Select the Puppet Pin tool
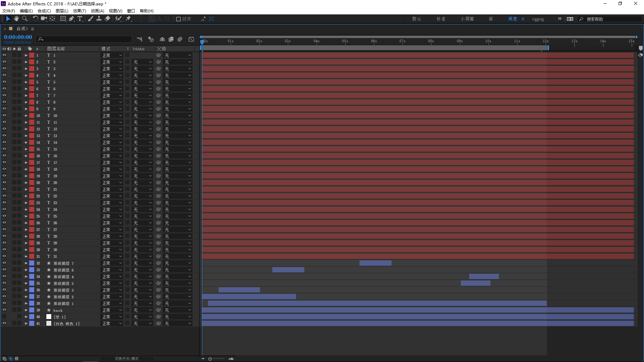The image size is (644, 362). click(128, 19)
